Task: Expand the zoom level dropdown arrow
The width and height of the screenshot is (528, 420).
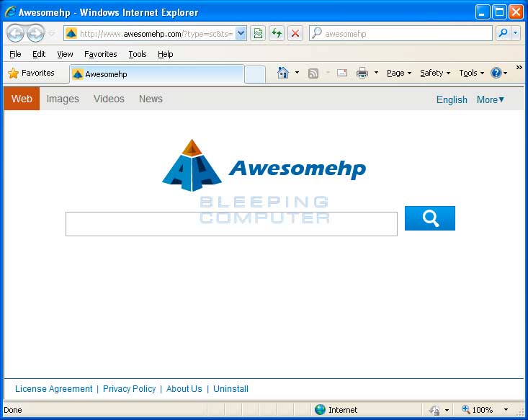Action: [506, 410]
